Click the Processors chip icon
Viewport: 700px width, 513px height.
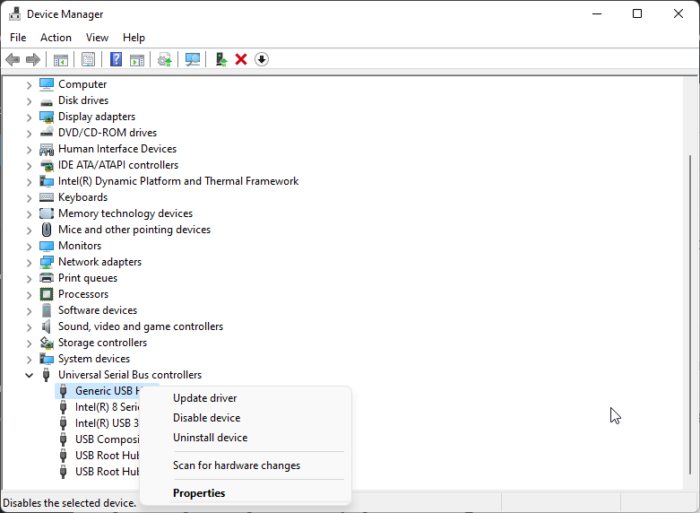(x=46, y=294)
